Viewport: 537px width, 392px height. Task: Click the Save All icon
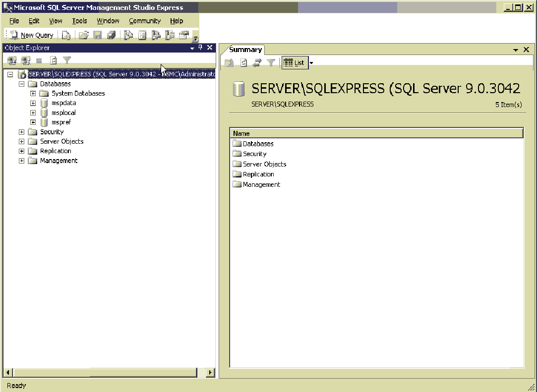(111, 35)
